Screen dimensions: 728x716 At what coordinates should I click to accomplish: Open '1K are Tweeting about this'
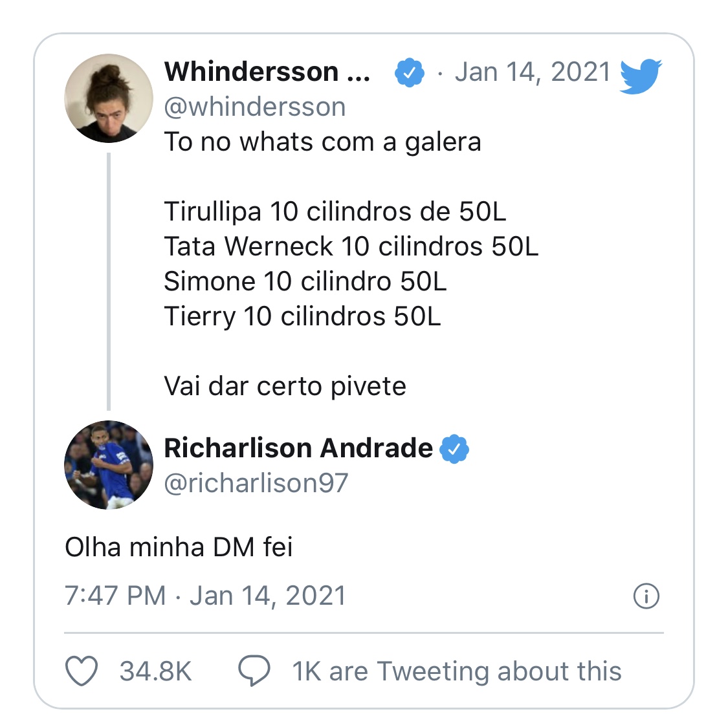[x=457, y=671]
